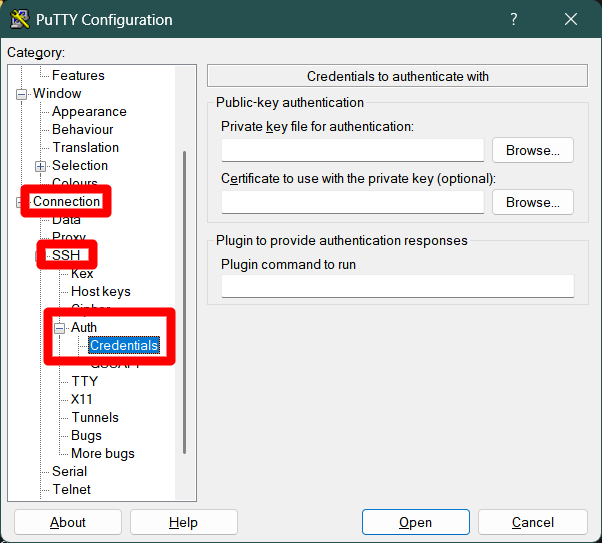The height and width of the screenshot is (543, 602).
Task: Collapse the Window category node
Action: 22,94
